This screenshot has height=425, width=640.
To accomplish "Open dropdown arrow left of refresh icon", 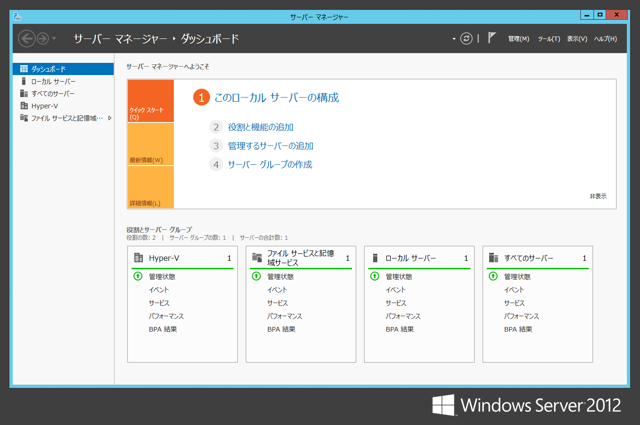I will click(454, 39).
